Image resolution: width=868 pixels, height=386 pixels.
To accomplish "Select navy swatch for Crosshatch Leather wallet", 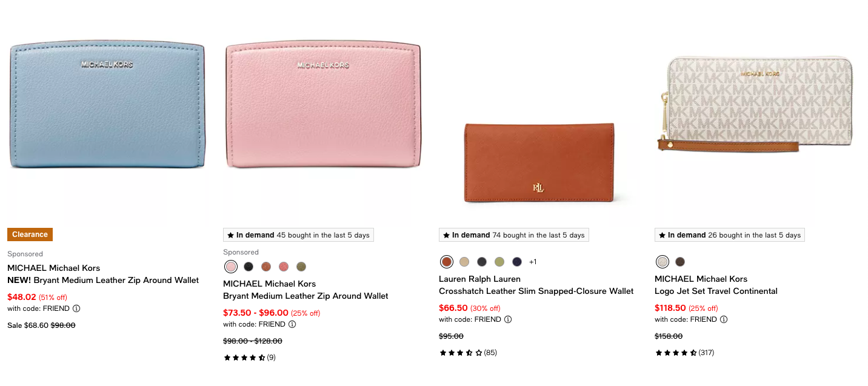I will click(x=517, y=262).
